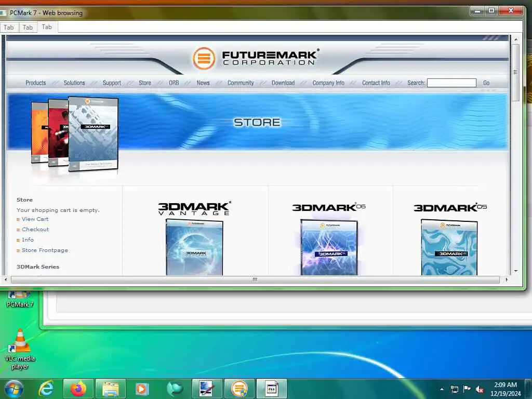532x399 pixels.
Task: Open the Support menu item
Action: (112, 83)
